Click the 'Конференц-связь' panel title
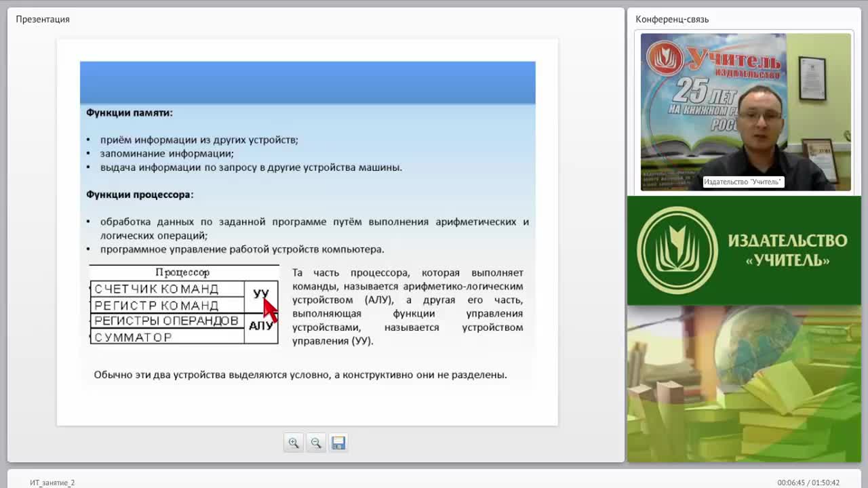The width and height of the screenshot is (868, 488). 672,19
